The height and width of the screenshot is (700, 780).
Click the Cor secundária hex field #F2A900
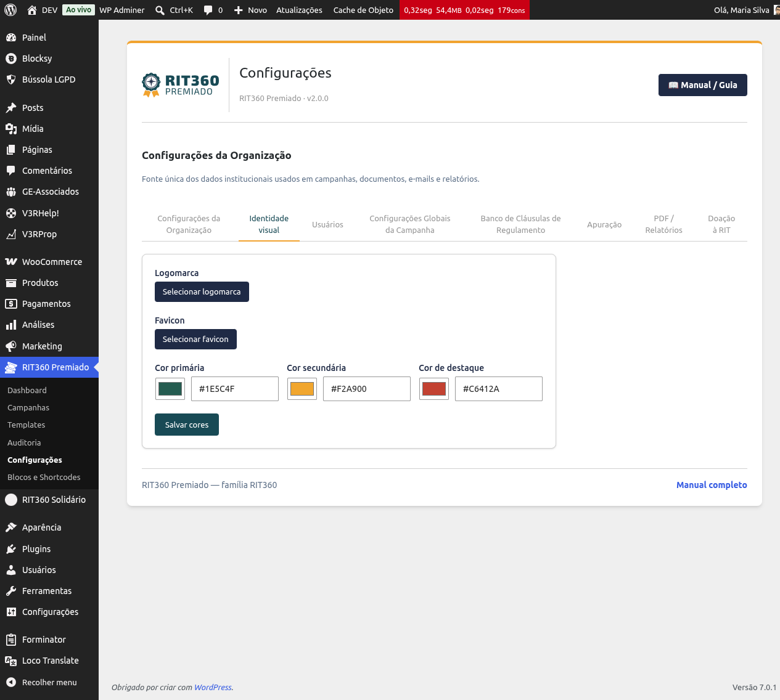(x=367, y=389)
